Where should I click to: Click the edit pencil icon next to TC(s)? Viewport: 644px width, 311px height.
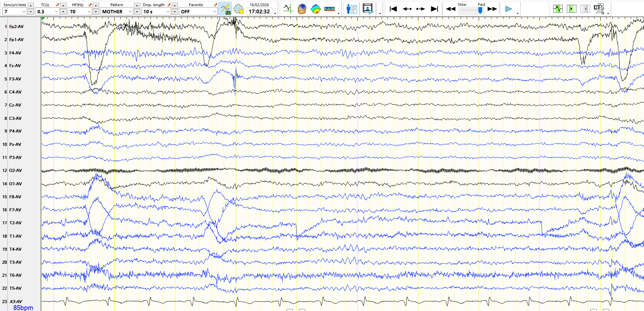click(57, 5)
